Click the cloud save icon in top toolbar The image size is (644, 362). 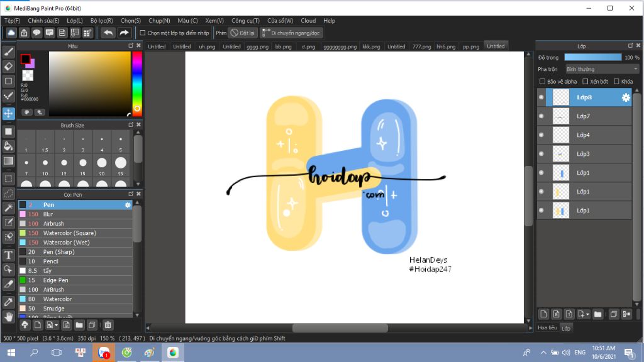pyautogui.click(x=11, y=33)
